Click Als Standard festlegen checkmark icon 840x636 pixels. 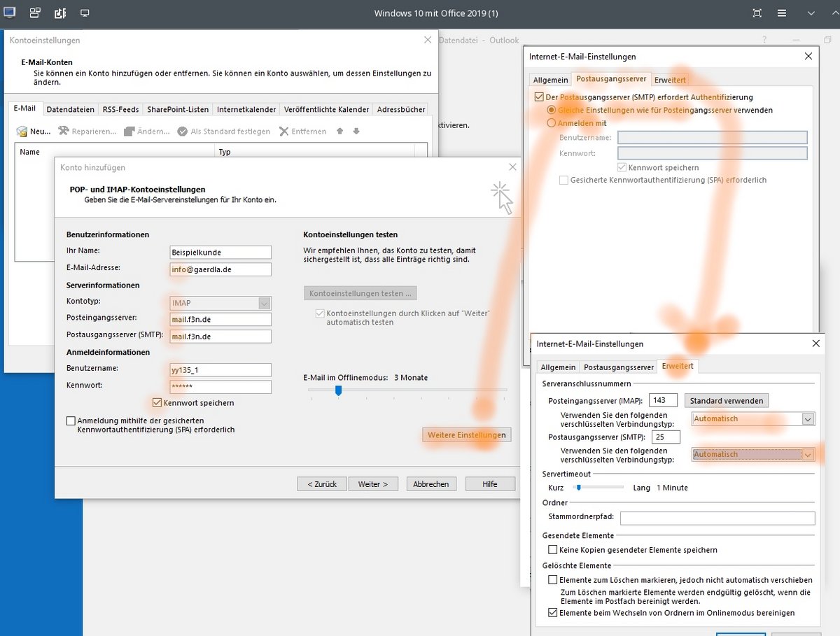click(182, 132)
